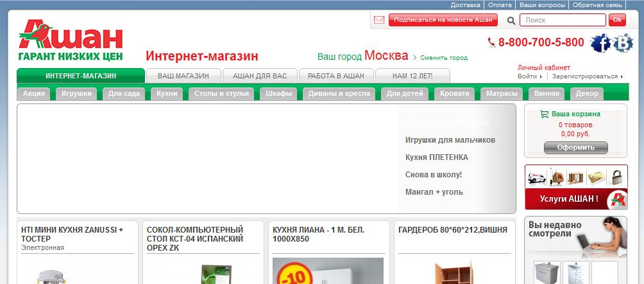Click the Ашан logo

pyautogui.click(x=71, y=40)
